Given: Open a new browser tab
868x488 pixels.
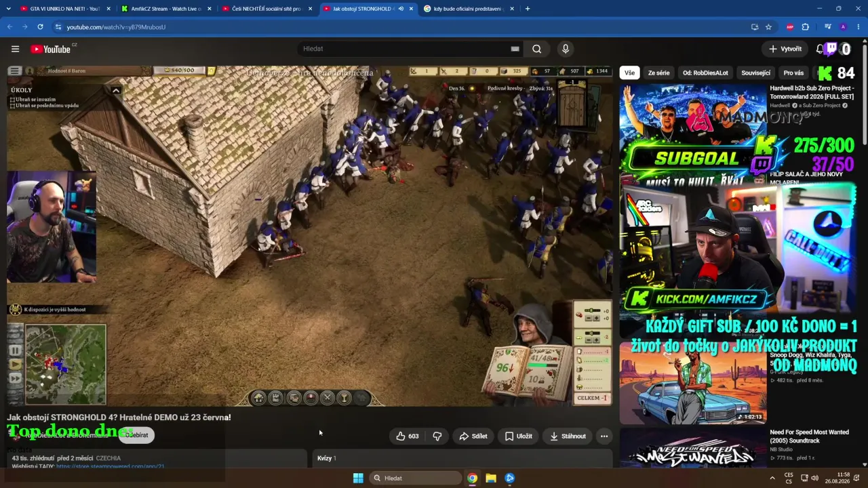Looking at the screenshot, I should [528, 9].
